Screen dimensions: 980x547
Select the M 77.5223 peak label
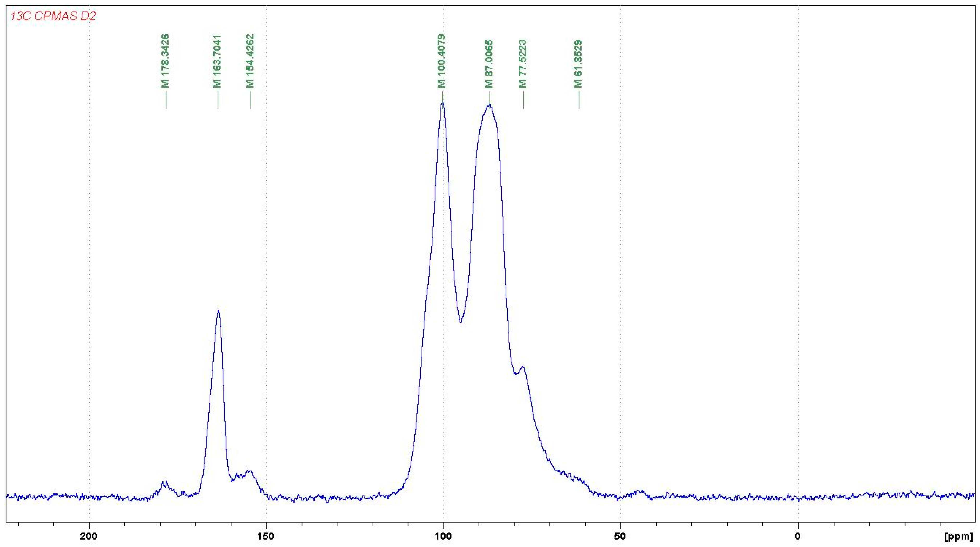click(x=523, y=63)
